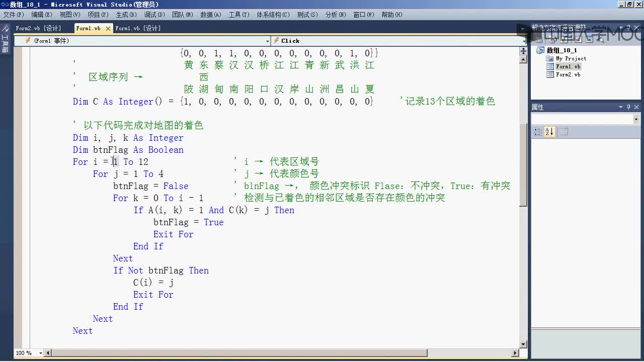The height and width of the screenshot is (362, 644).
Task: Switch to Form2.vb [设计] tab
Action: click(38, 29)
